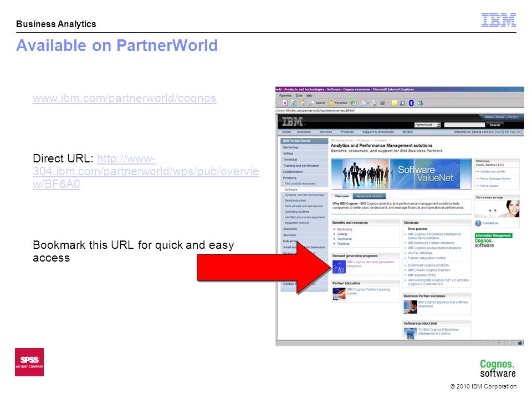
Task: Click IBM Cognos Express trial software download
Action: pyautogui.click(x=443, y=304)
